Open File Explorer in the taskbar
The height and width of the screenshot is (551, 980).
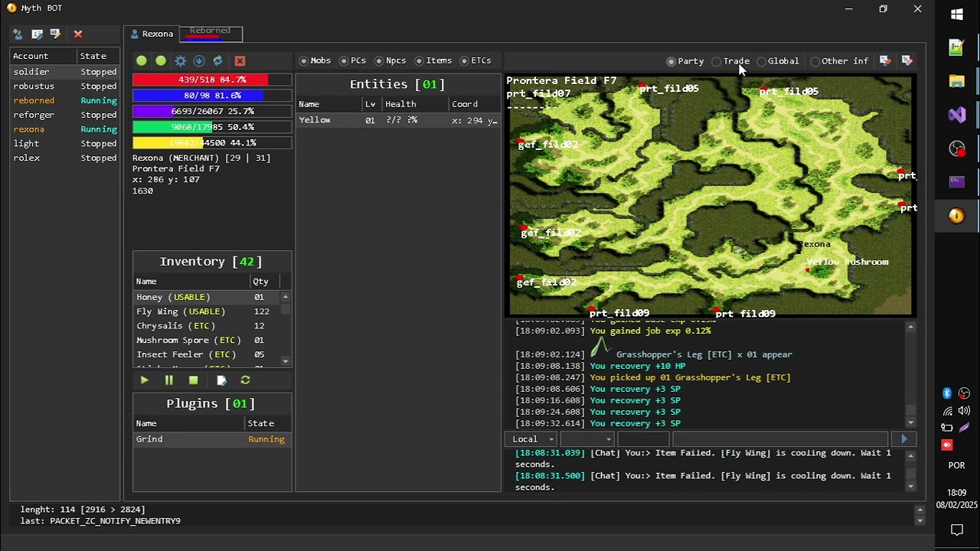957,81
